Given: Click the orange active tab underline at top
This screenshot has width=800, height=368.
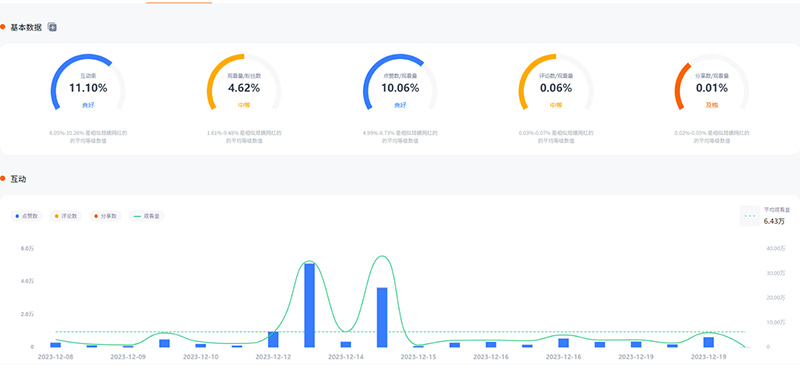Looking at the screenshot, I should coord(179,3).
